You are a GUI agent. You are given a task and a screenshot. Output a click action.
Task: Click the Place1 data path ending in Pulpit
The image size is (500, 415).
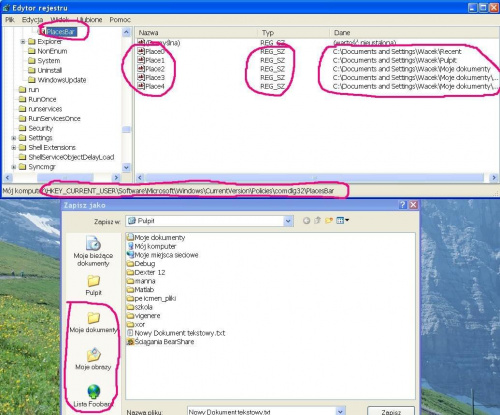tap(395, 60)
